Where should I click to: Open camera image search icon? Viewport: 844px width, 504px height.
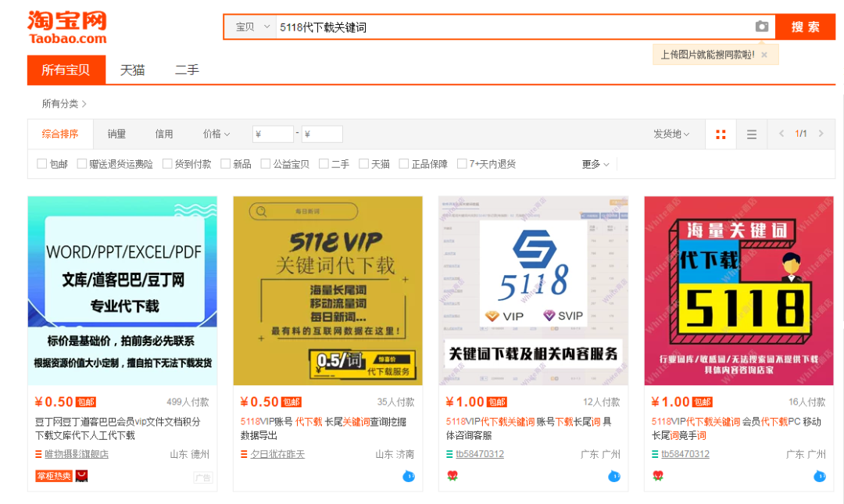pos(762,27)
